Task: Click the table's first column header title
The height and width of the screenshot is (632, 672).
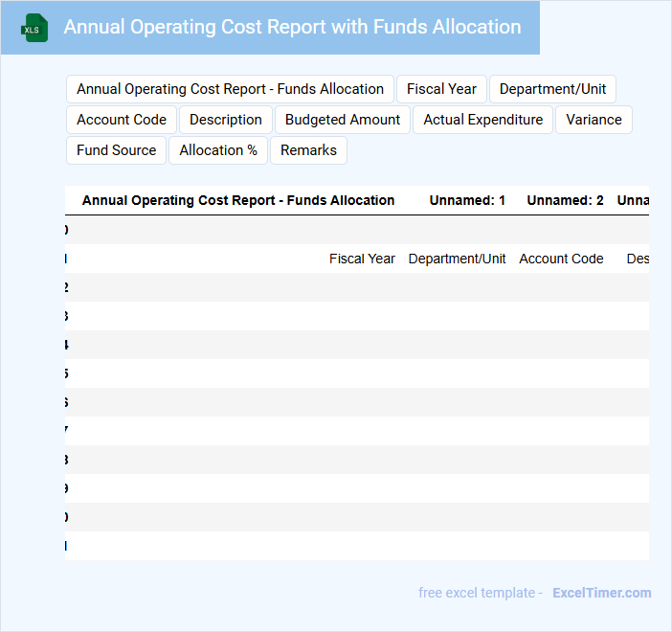Action: click(x=238, y=201)
